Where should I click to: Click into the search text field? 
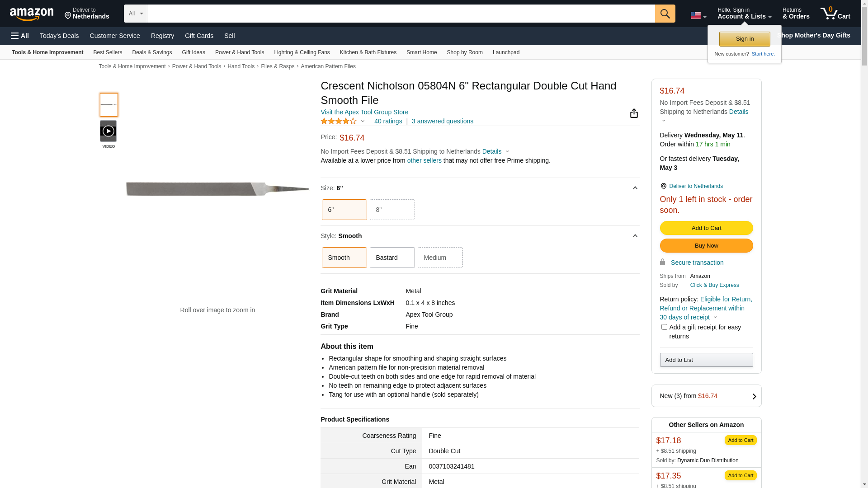[401, 14]
